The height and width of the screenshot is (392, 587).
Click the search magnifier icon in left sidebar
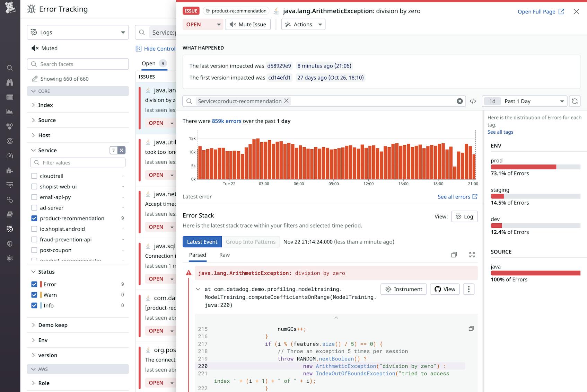(x=10, y=68)
